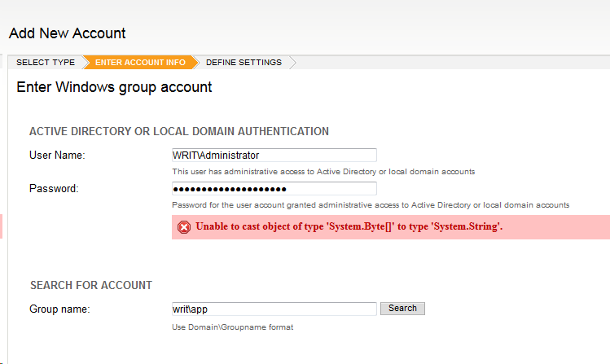Click the help text below Password field
Image resolution: width=610 pixels, height=364 pixels.
pos(371,205)
